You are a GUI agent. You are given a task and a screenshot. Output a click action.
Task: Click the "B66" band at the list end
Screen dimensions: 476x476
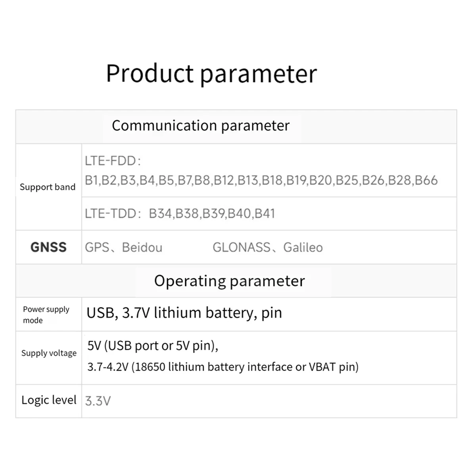(426, 180)
